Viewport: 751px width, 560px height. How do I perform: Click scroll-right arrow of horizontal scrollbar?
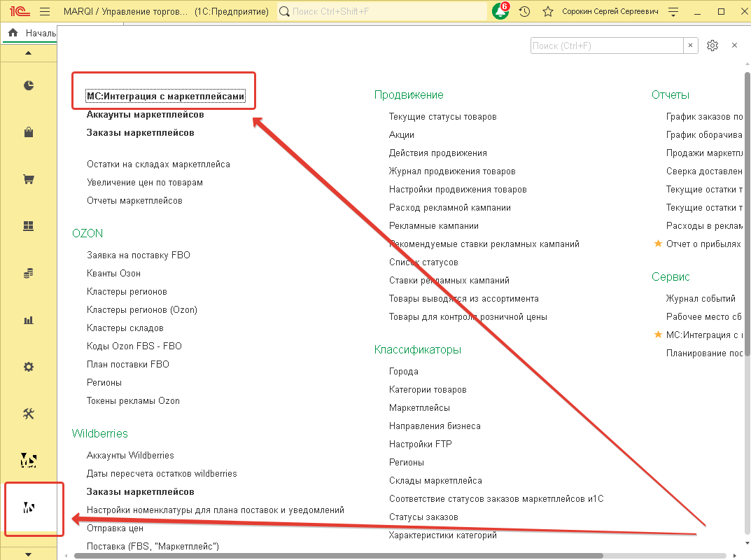(735, 556)
